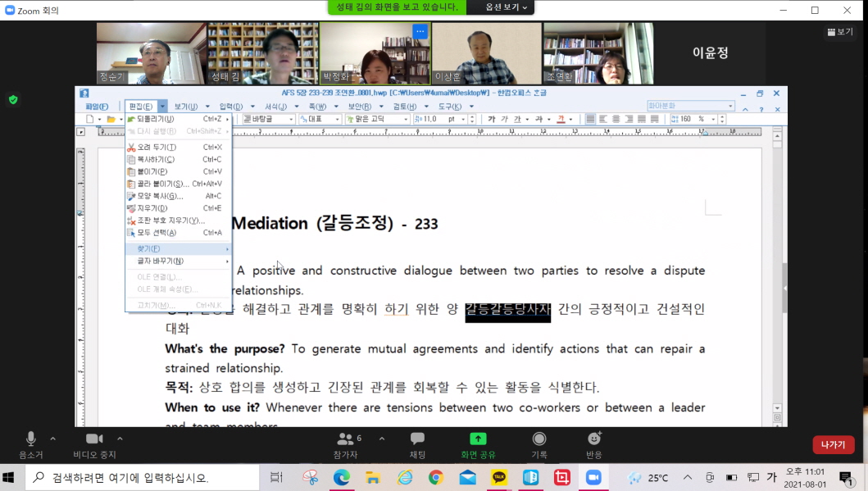
Task: Open the Zoom chat panel
Action: [x=417, y=443]
